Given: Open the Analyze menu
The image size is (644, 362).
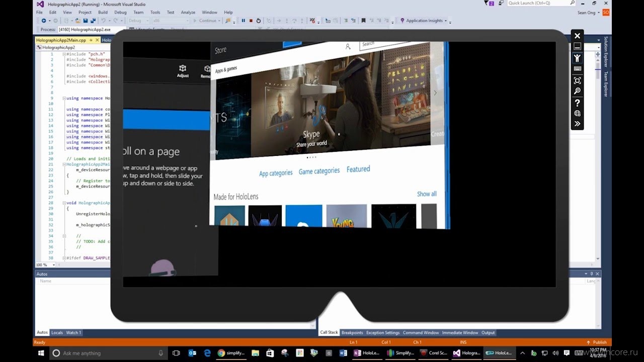Looking at the screenshot, I should [188, 12].
